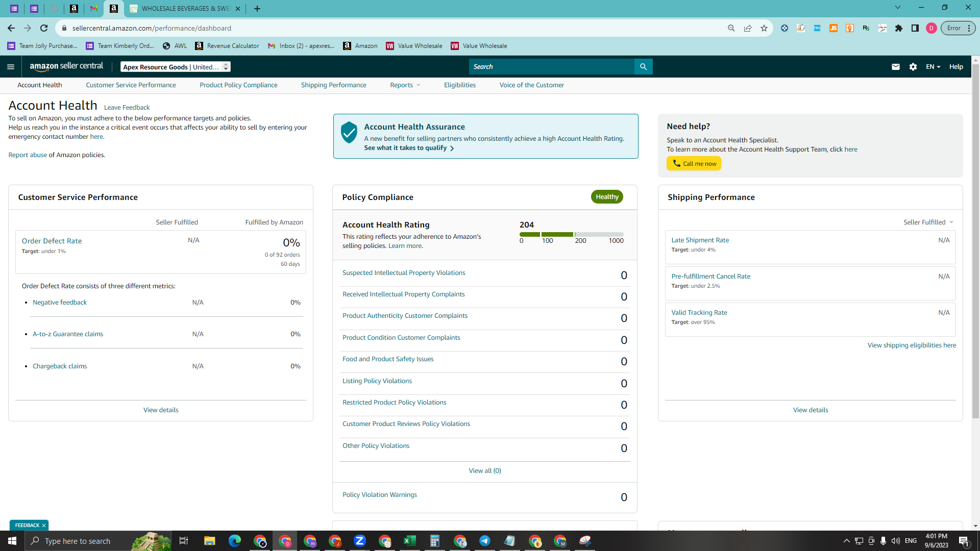Open the A-to-z Guarantee claims link
This screenshot has height=551, width=980.
(x=68, y=334)
